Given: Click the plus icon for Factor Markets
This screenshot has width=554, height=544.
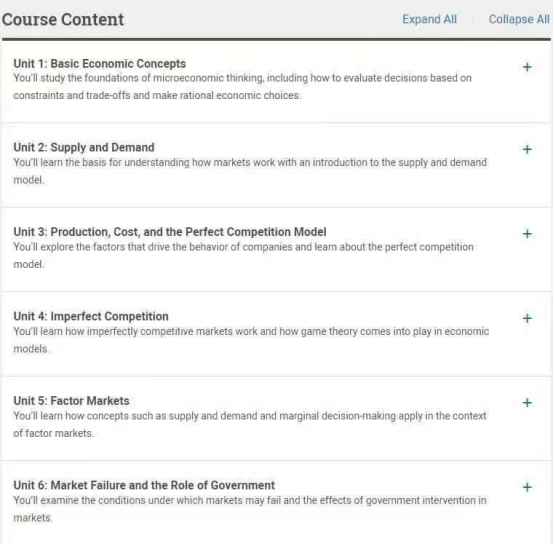Looking at the screenshot, I should coord(527,403).
